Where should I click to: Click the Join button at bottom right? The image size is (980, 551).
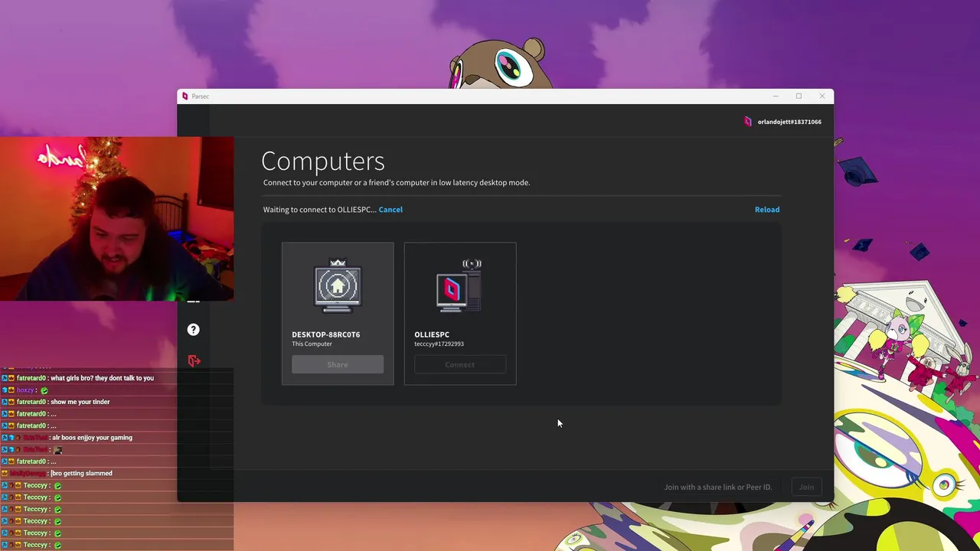coord(806,487)
